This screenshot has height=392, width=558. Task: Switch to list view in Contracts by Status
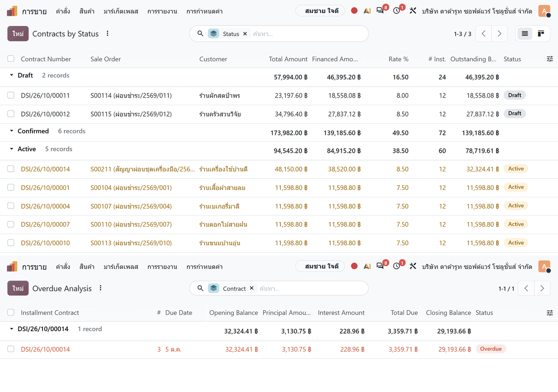pos(525,33)
